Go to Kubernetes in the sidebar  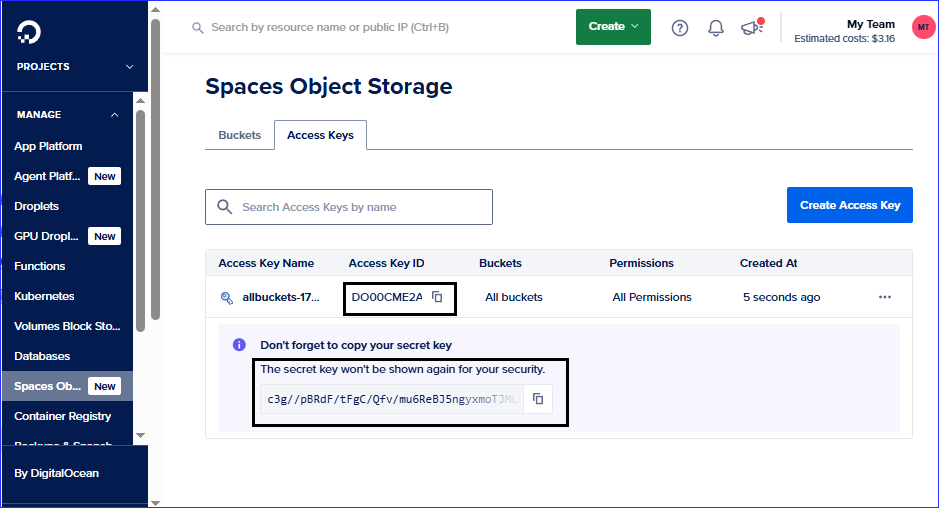point(44,296)
